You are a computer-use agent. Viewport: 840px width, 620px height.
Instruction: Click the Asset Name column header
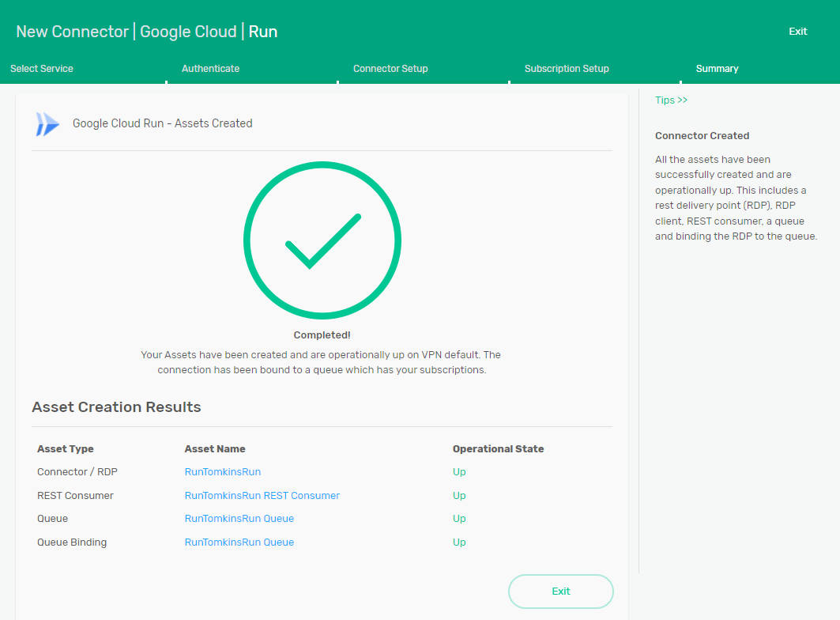215,449
